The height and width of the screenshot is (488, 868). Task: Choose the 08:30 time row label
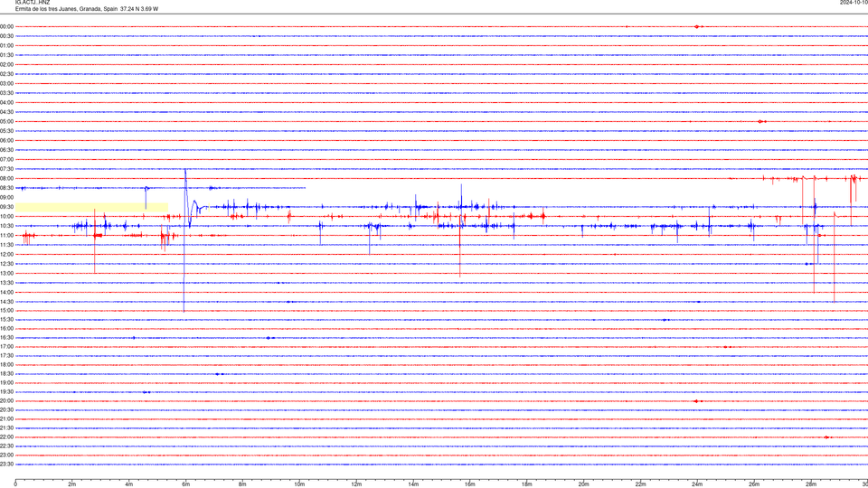[x=6, y=188]
